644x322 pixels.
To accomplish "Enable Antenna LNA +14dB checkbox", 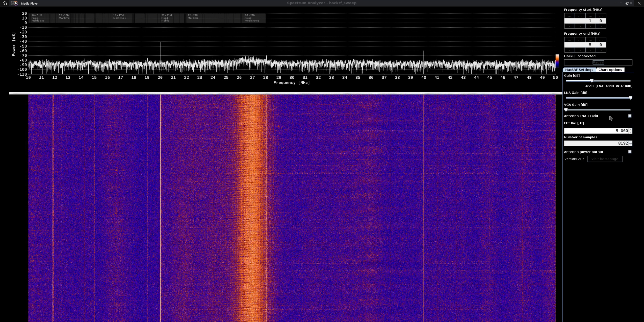I will pyautogui.click(x=630, y=116).
